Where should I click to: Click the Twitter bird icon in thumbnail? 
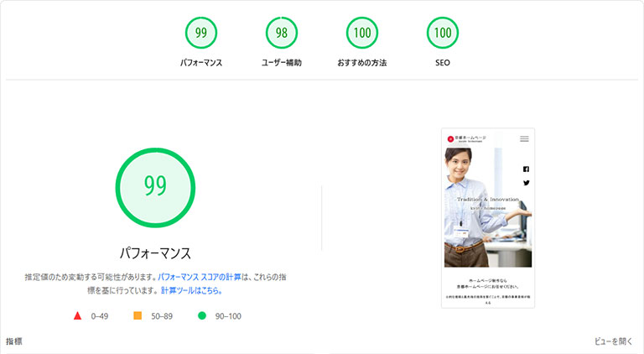526,183
